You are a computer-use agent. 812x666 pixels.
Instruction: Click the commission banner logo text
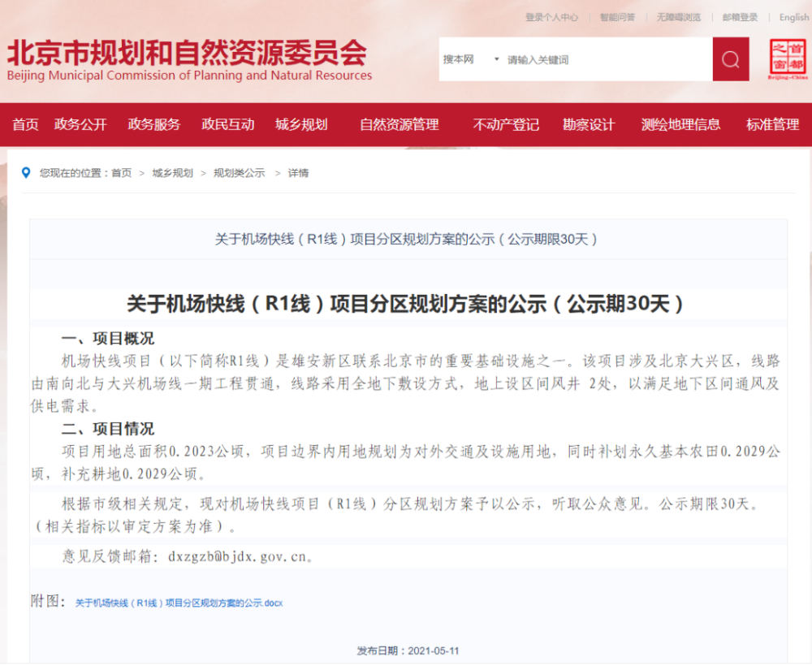[x=187, y=58]
